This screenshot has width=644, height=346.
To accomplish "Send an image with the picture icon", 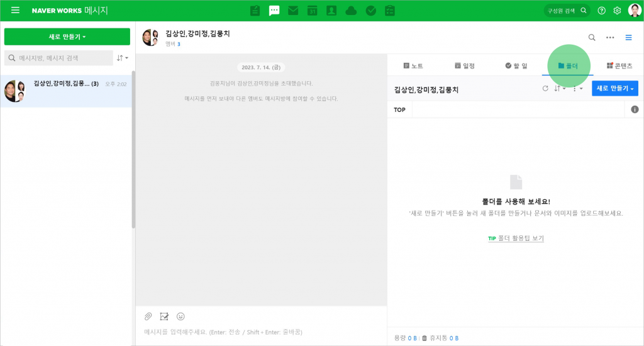I will 164,316.
